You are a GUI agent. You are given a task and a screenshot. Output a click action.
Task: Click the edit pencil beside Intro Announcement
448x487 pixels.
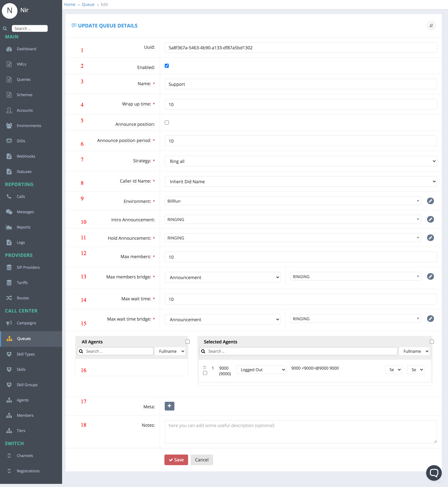click(430, 219)
